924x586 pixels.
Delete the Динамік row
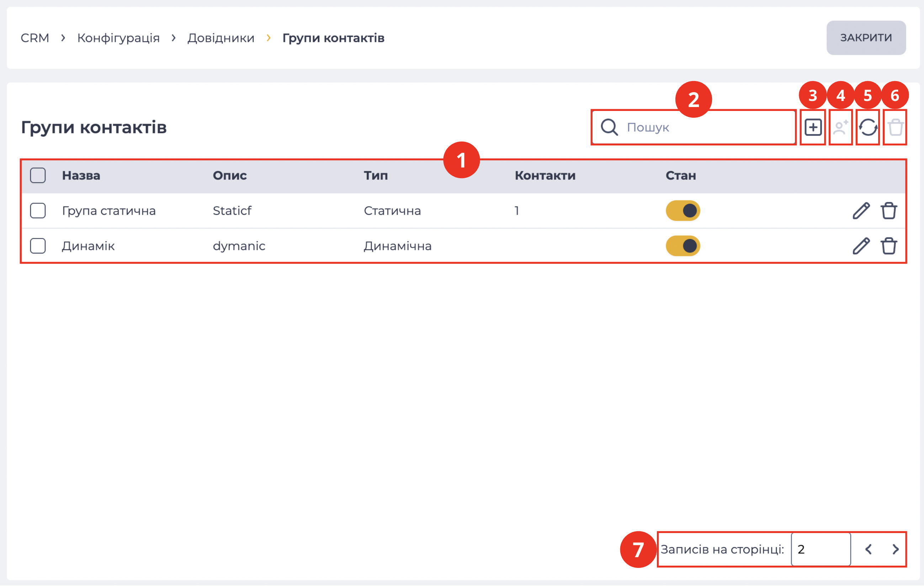pos(889,246)
